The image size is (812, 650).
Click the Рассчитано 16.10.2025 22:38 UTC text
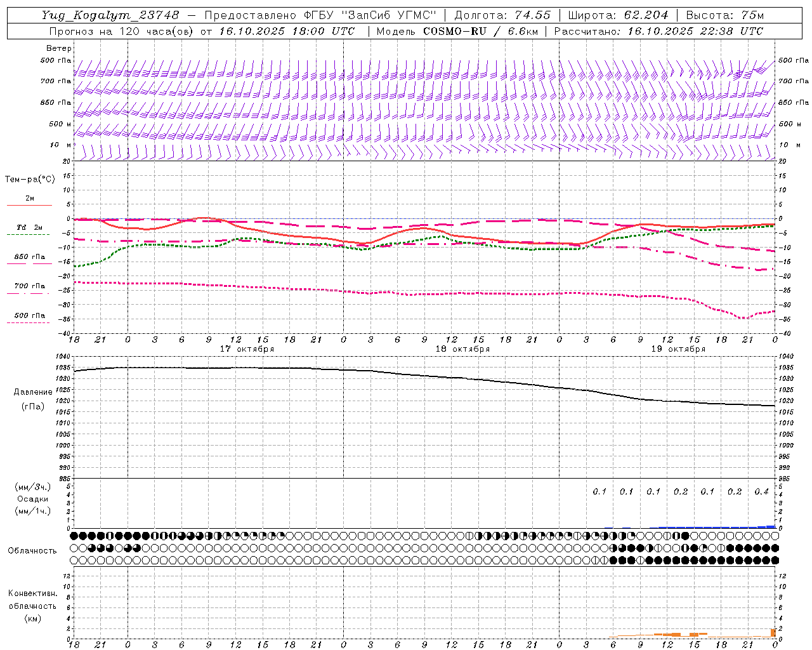click(658, 31)
